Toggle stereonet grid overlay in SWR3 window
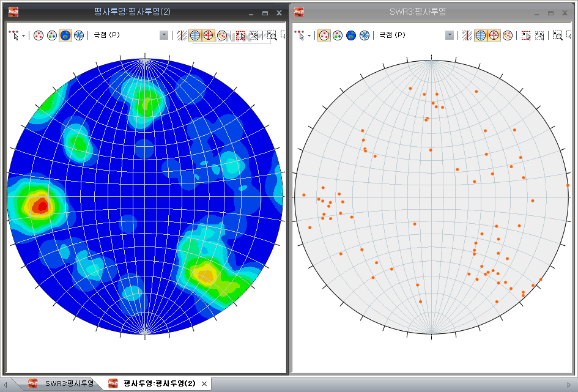The height and width of the screenshot is (392, 578). click(x=481, y=35)
